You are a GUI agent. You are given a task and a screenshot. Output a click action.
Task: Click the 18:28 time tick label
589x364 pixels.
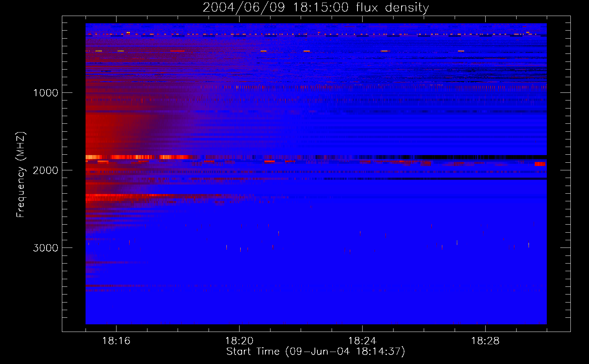tap(485, 341)
